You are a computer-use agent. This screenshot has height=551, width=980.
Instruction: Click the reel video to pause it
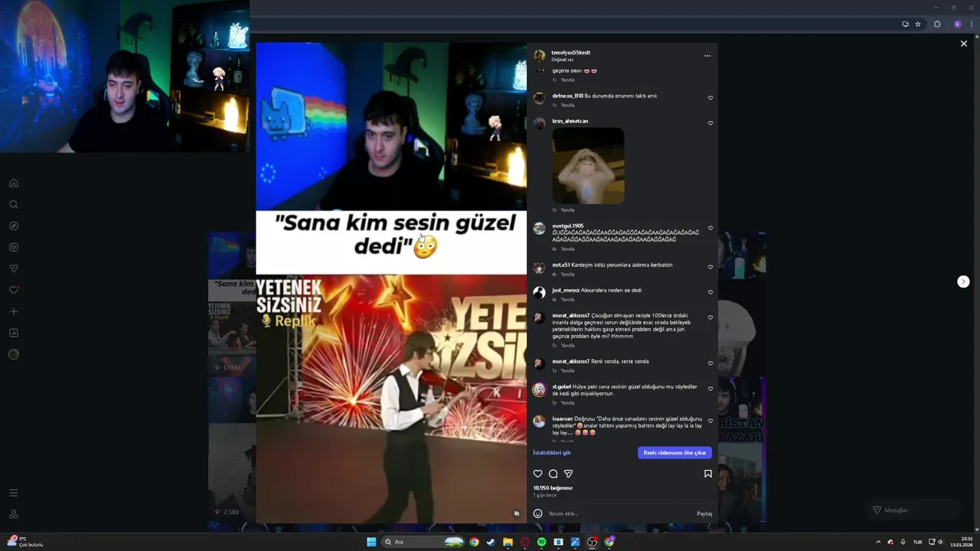[x=391, y=283]
